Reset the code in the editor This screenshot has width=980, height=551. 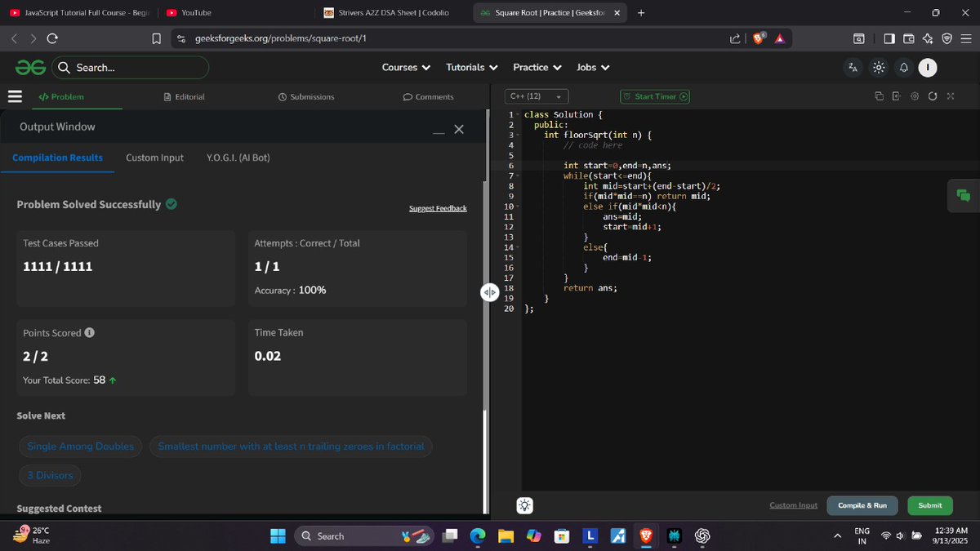933,96
